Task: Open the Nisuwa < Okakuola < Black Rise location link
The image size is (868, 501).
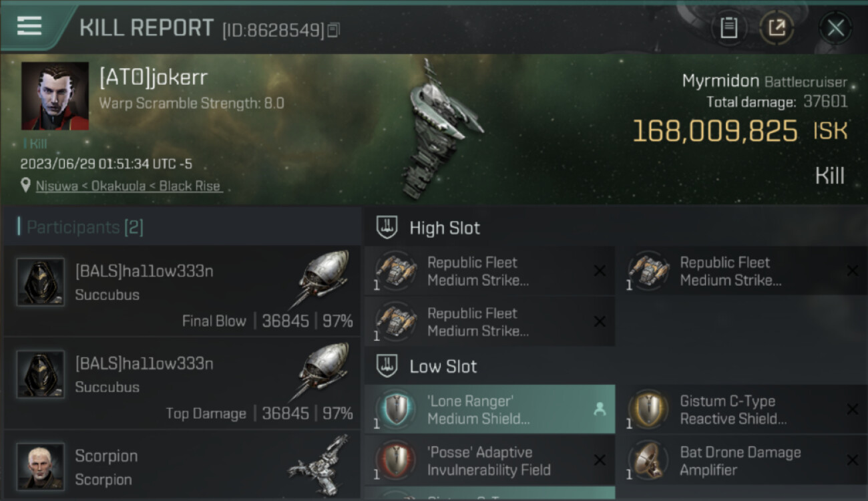Action: click(129, 186)
